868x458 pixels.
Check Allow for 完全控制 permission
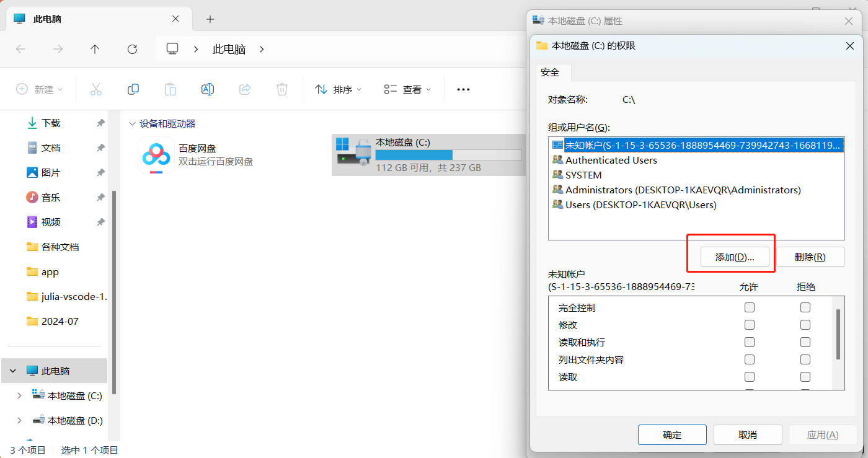click(x=750, y=307)
